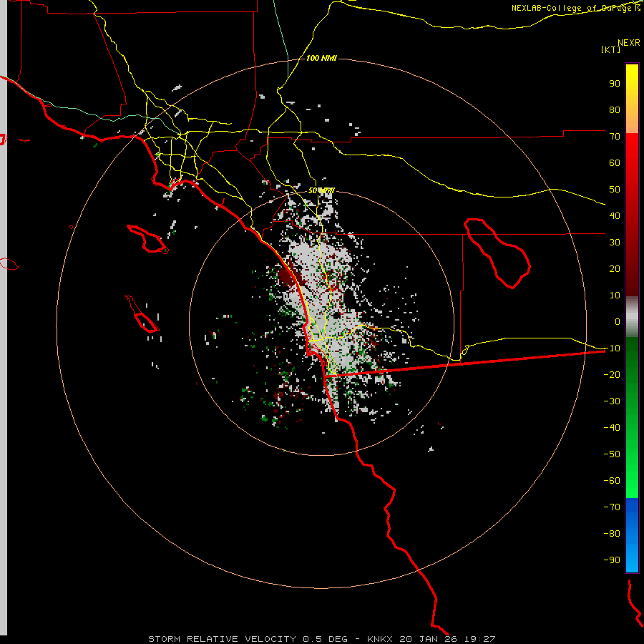The width and height of the screenshot is (644, 644).
Task: Click the NEXLAB-College of DuPage credit text
Action: [576, 8]
